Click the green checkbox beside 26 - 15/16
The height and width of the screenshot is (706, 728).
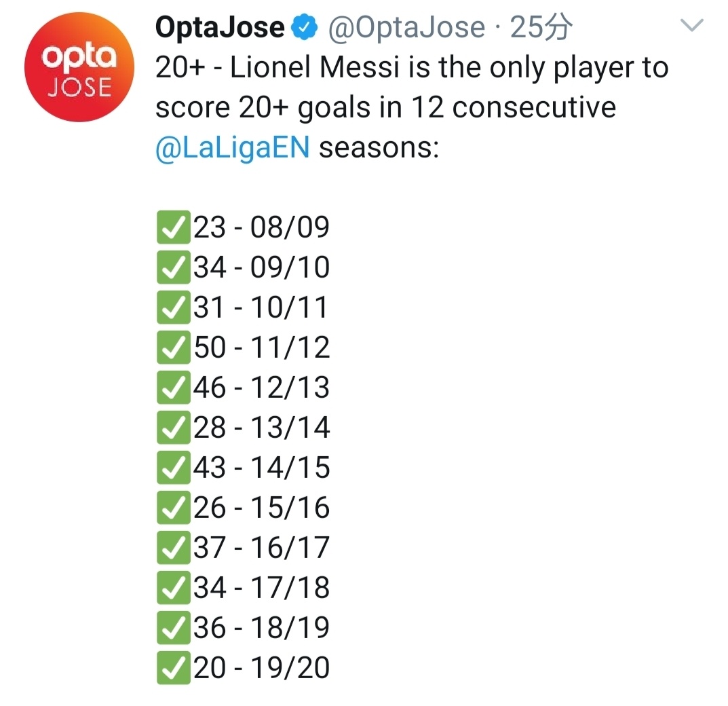[173, 508]
